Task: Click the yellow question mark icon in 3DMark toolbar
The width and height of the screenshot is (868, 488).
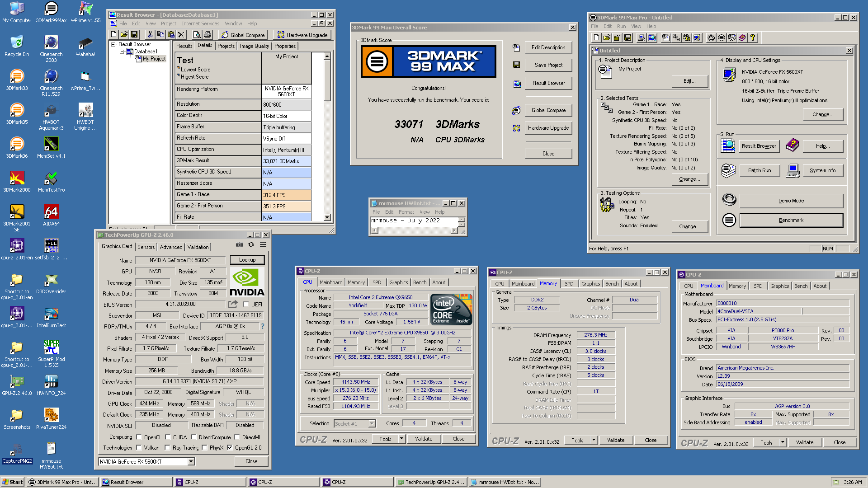Action: (753, 38)
